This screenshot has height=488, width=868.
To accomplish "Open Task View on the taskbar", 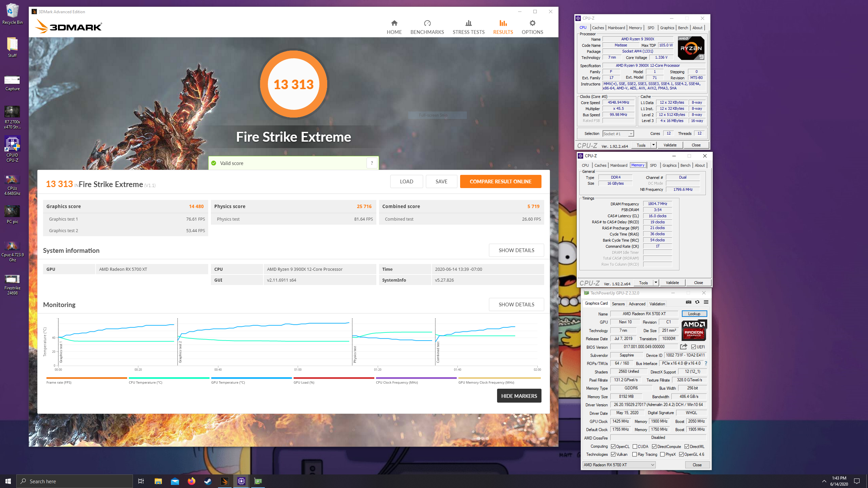I will click(x=141, y=481).
